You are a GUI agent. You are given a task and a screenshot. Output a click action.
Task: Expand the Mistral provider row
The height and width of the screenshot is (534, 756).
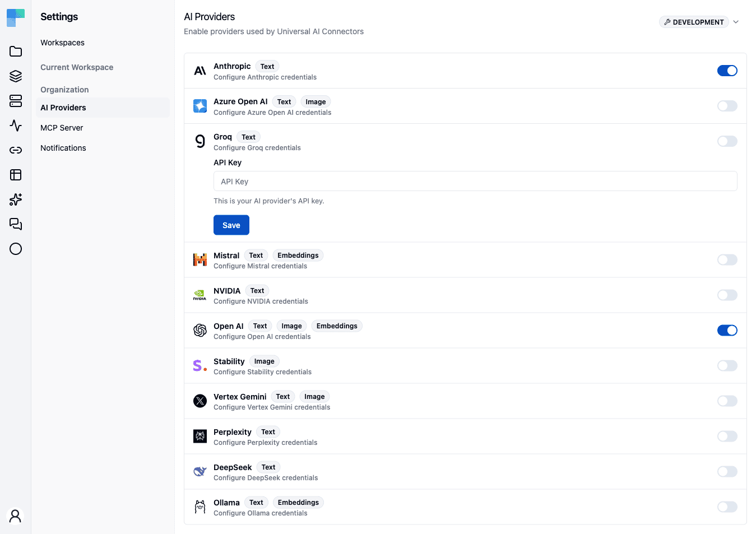[465, 259]
